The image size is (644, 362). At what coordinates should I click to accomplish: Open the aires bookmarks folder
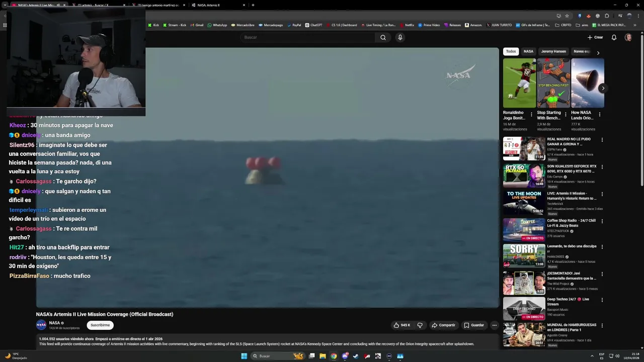[x=582, y=25]
